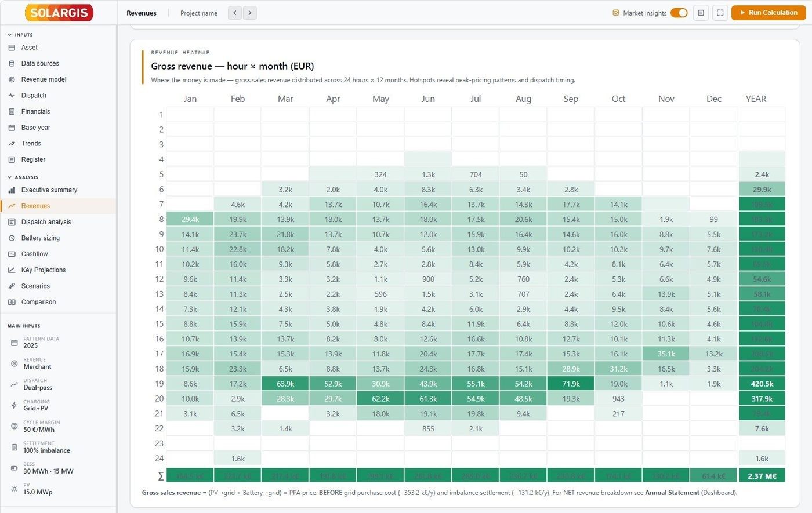Click the Gross revenue heatmap title
Image resolution: width=812 pixels, height=513 pixels.
[233, 66]
